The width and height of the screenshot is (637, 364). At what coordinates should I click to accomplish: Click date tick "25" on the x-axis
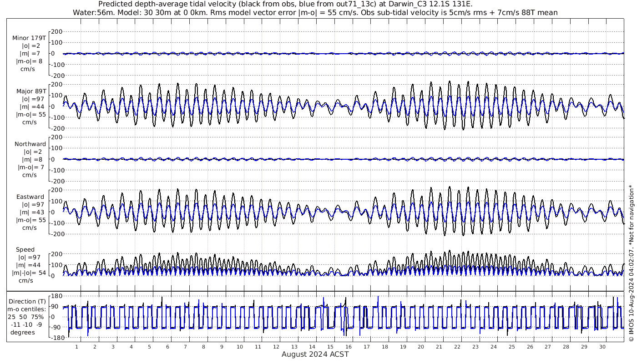(x=511, y=347)
